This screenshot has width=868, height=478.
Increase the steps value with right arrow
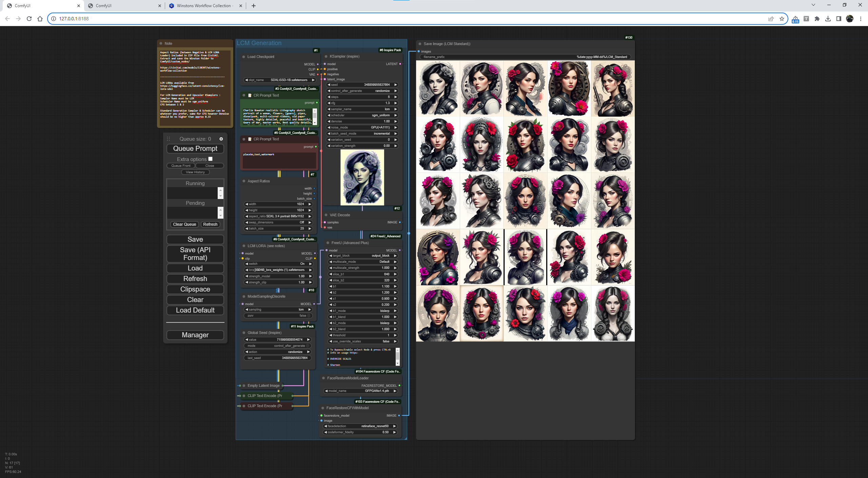395,97
